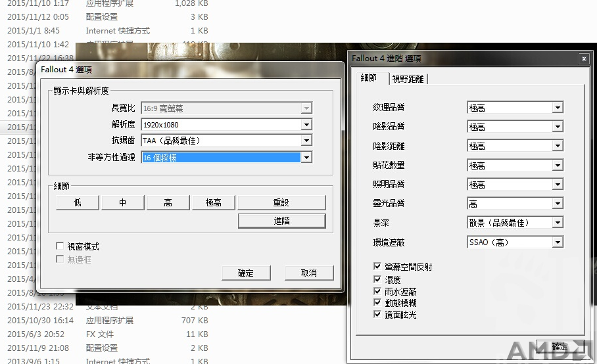
Task: Open the 長寬比 dropdown
Action: 306,108
